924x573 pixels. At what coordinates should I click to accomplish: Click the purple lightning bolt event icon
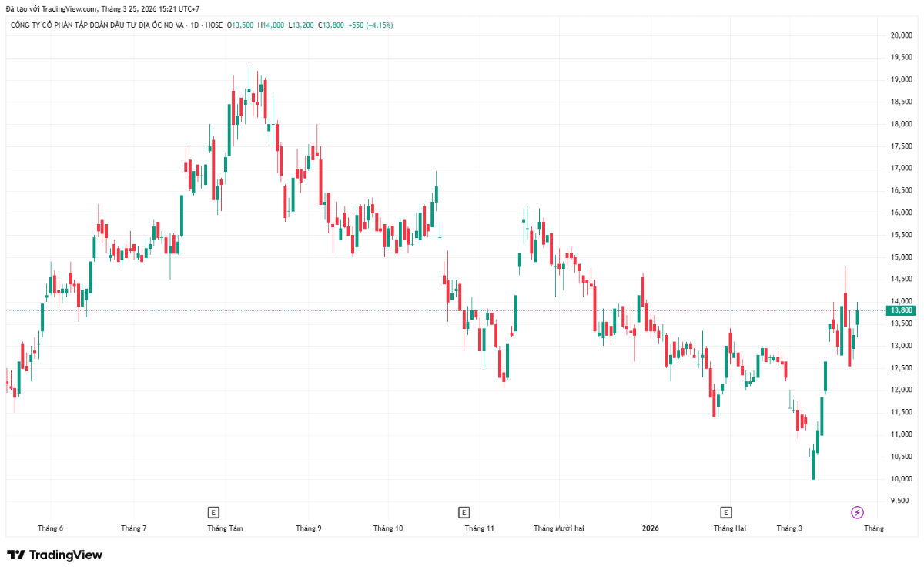pyautogui.click(x=856, y=512)
